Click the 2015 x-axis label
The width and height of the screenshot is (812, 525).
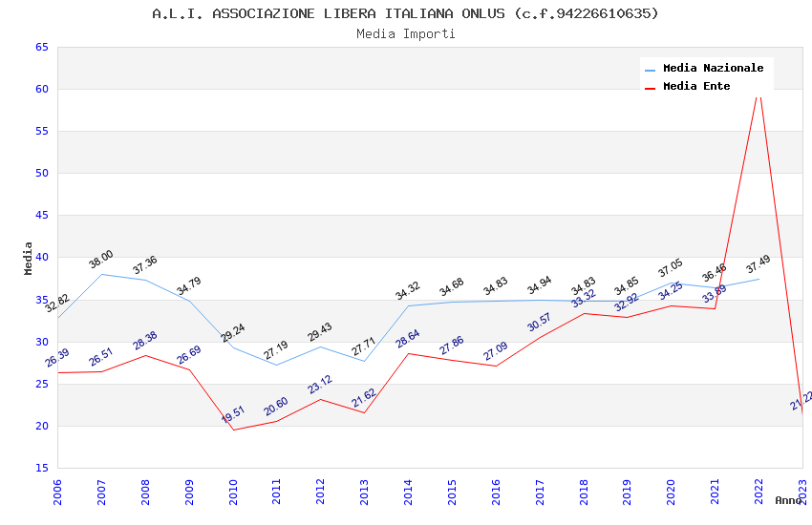click(452, 492)
